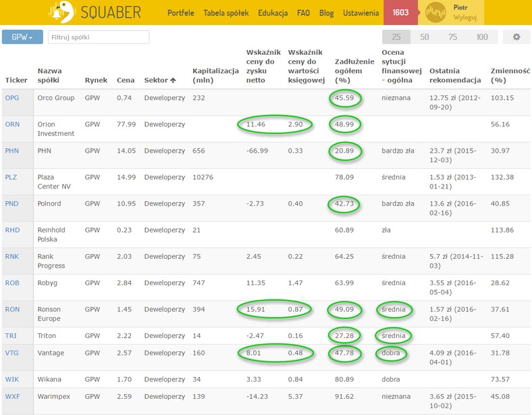Click Triton price value 2.22
The height and width of the screenshot is (415, 532).
[x=124, y=336]
